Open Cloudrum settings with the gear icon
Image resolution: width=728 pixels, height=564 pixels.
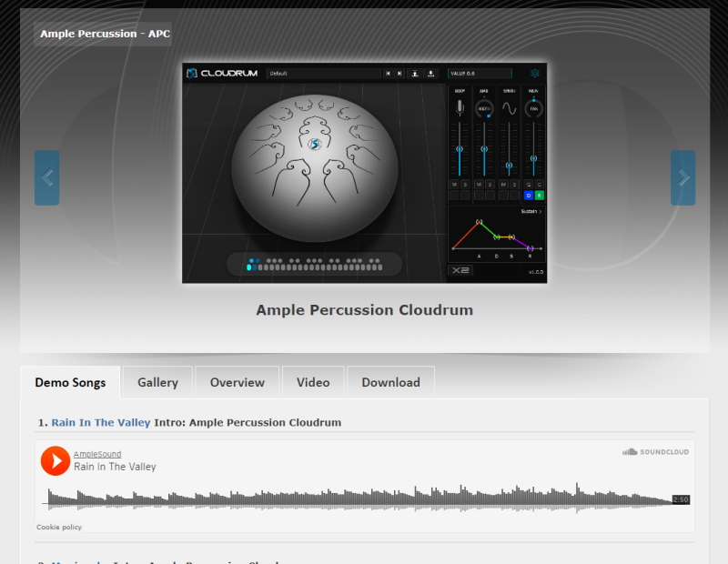pos(535,74)
